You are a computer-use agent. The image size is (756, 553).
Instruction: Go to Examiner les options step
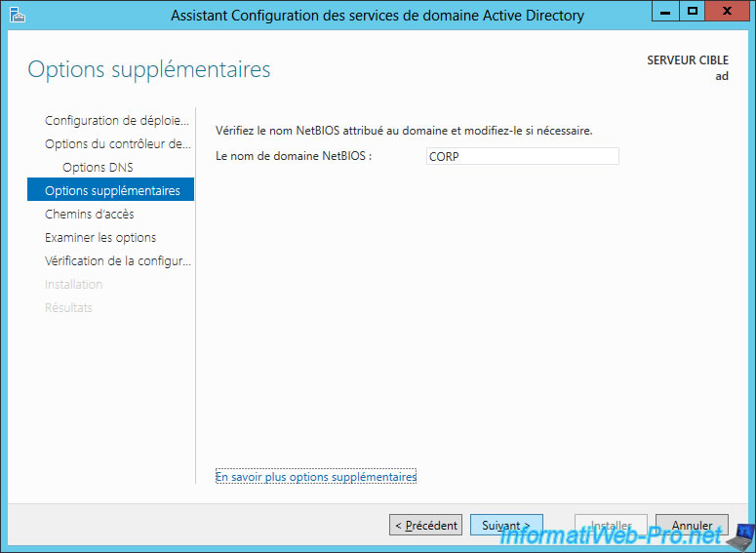pos(100,237)
